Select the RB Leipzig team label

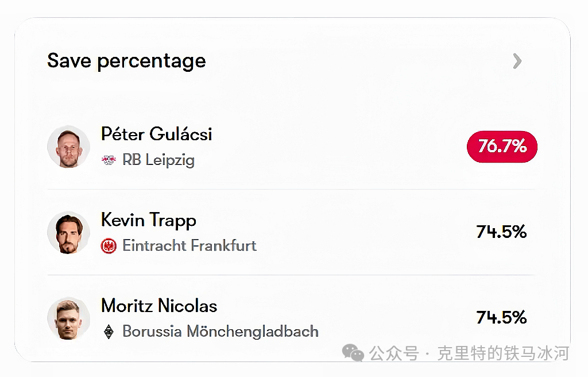pos(158,160)
